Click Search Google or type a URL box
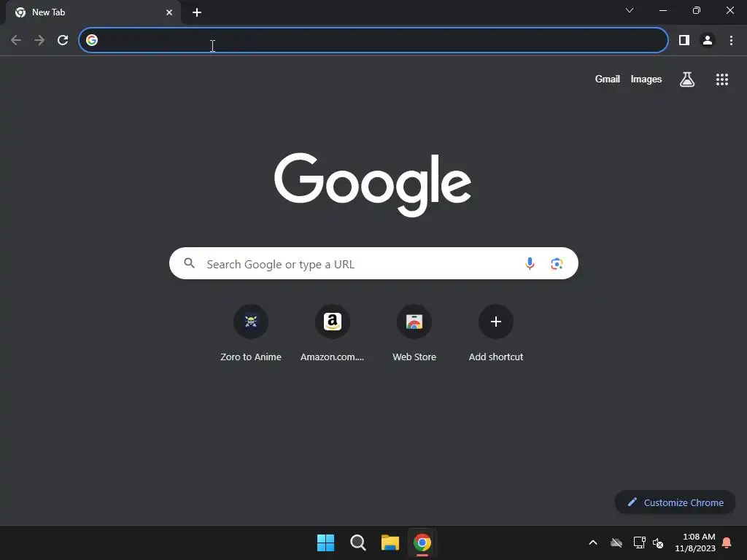This screenshot has height=560, width=747. click(x=373, y=263)
